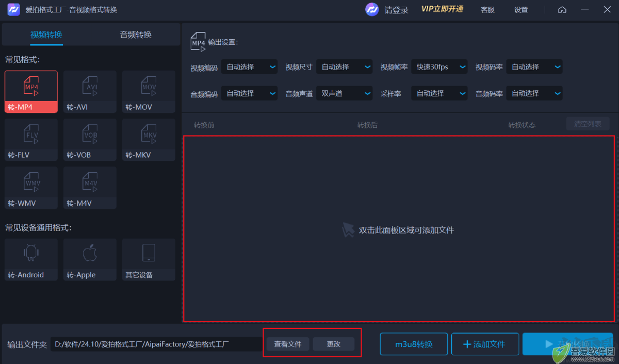
Task: Open the 视频帧率 快速30fps dropdown
Action: click(x=439, y=67)
